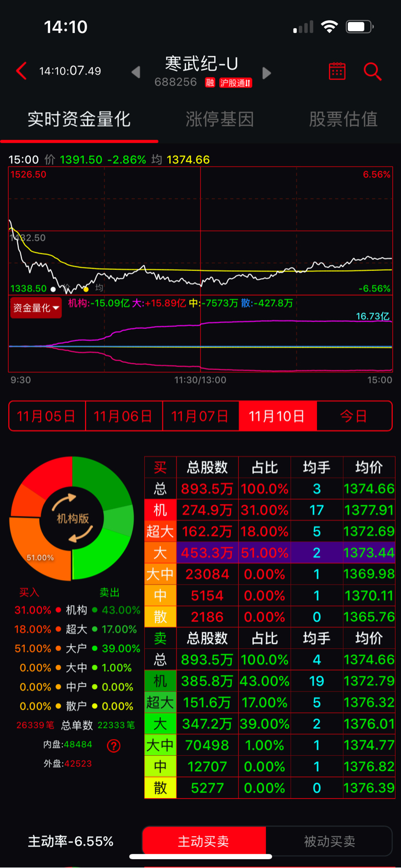This screenshot has width=401, height=868.
Task: Switch to 实时资金量化 tab
Action: (x=79, y=119)
